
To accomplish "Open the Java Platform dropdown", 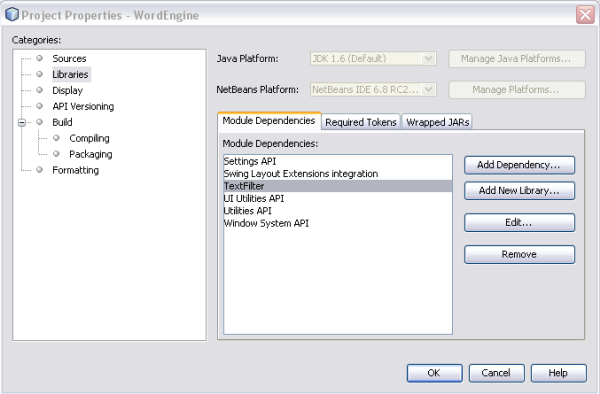I will [373, 59].
